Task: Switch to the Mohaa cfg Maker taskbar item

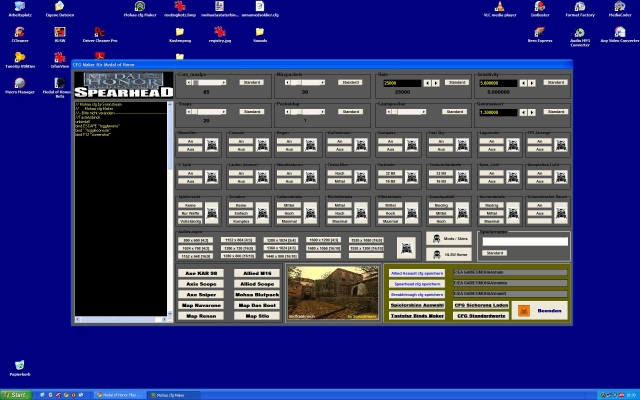Action: point(173,395)
